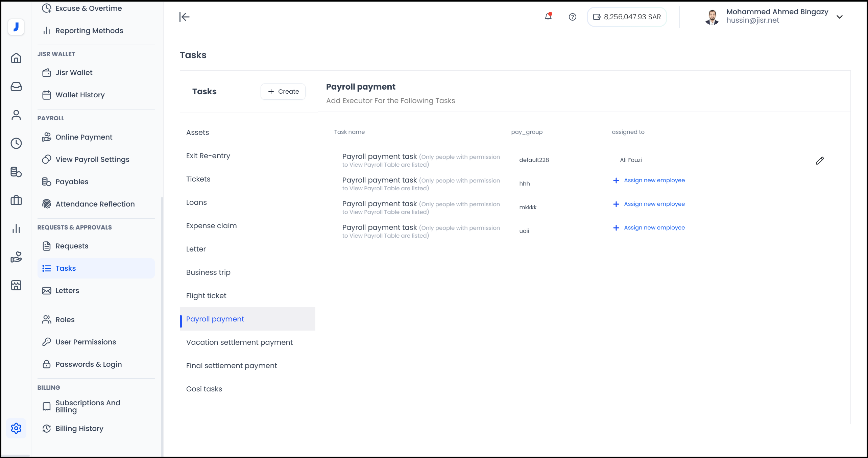This screenshot has width=868, height=458.
Task: Click the help question mark icon
Action: pos(573,17)
